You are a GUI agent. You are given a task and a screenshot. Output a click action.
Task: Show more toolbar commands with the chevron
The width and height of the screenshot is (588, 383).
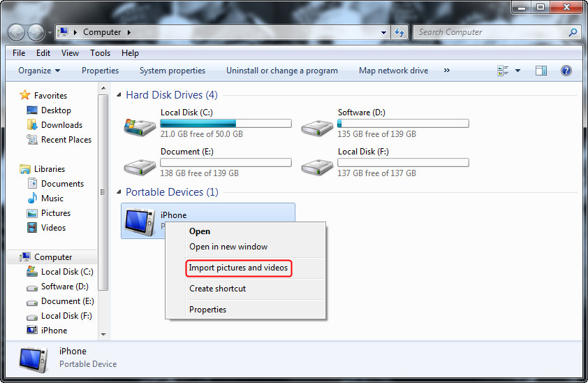[446, 71]
